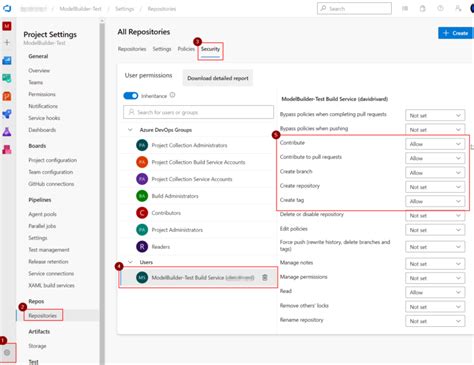Switch to the Repositories tab
The width and height of the screenshot is (474, 365).
[132, 49]
